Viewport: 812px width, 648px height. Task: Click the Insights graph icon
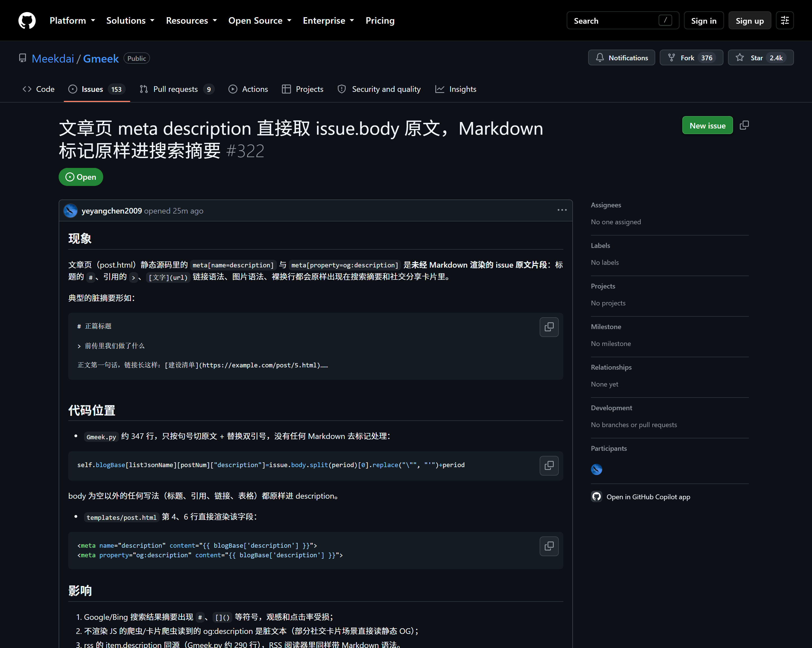click(x=440, y=89)
